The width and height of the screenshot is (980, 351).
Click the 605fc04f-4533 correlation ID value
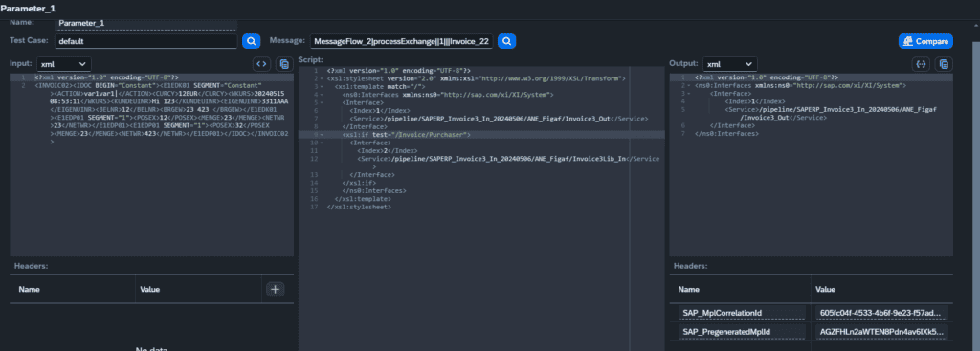click(x=881, y=313)
